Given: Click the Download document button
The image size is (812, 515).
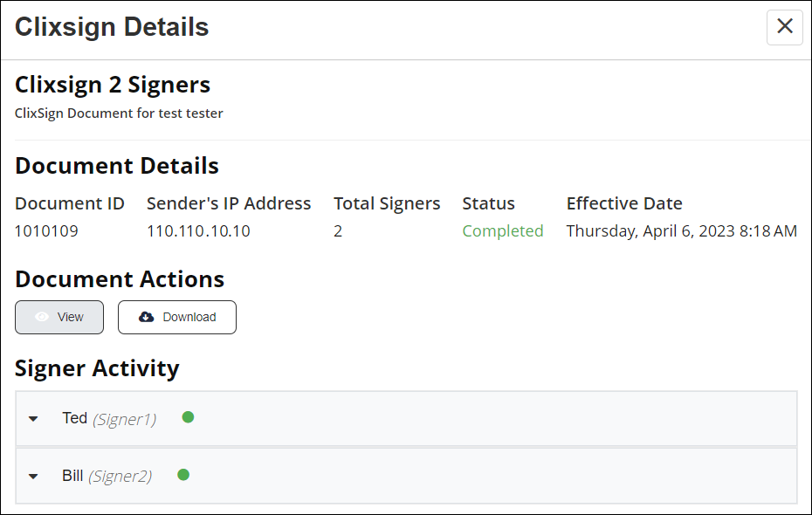Looking at the screenshot, I should [x=177, y=317].
